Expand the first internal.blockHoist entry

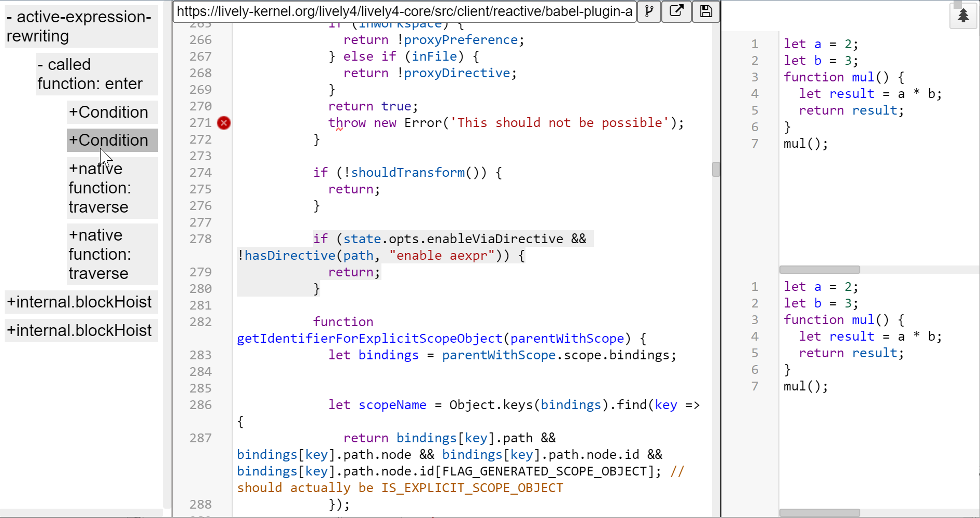point(81,302)
